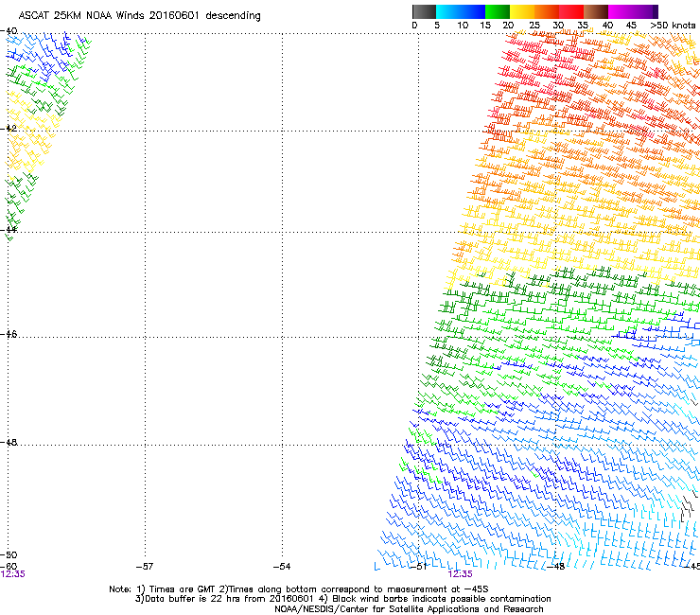Click the green 15–20 knot legend segment
This screenshot has width=700, height=615.
tap(498, 11)
